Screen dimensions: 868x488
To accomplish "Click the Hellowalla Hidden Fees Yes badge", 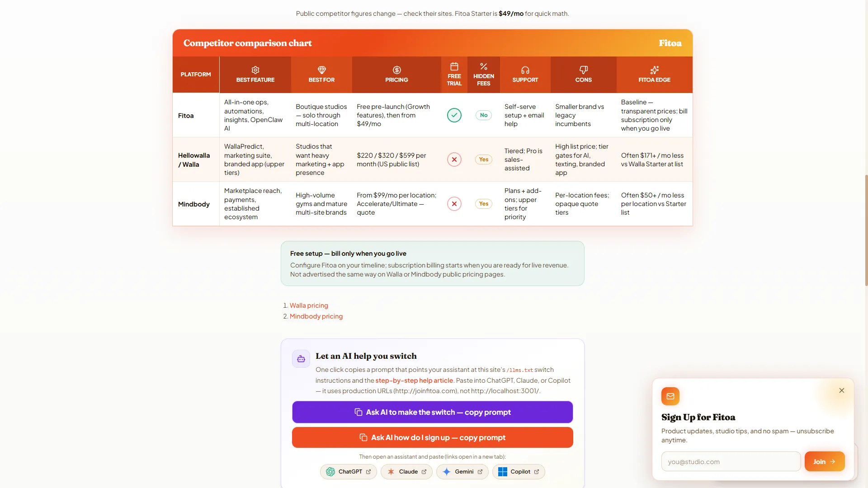I will (484, 160).
